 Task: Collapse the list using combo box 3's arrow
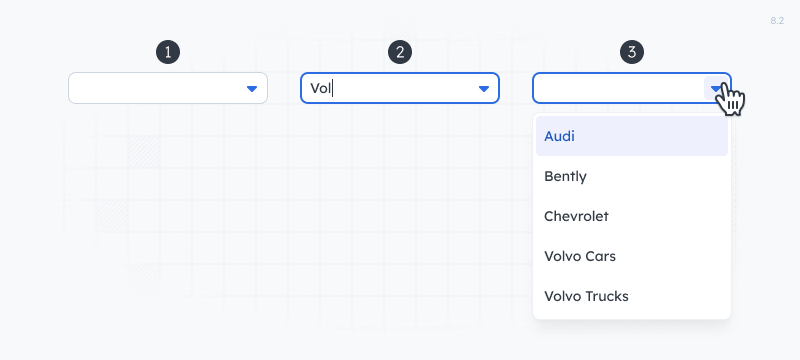[716, 89]
